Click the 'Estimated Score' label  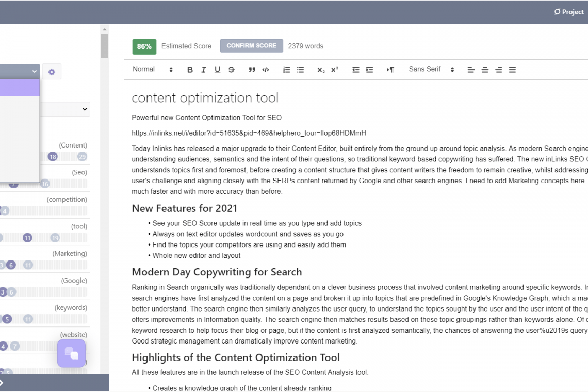[186, 46]
